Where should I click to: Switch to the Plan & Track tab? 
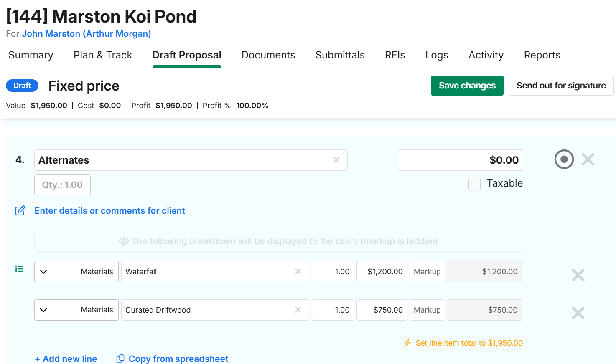[103, 55]
